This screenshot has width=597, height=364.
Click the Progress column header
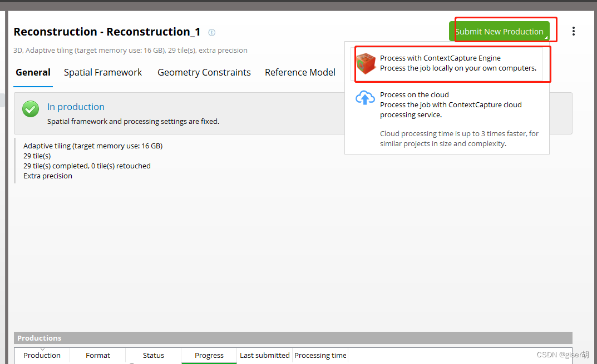(x=209, y=355)
